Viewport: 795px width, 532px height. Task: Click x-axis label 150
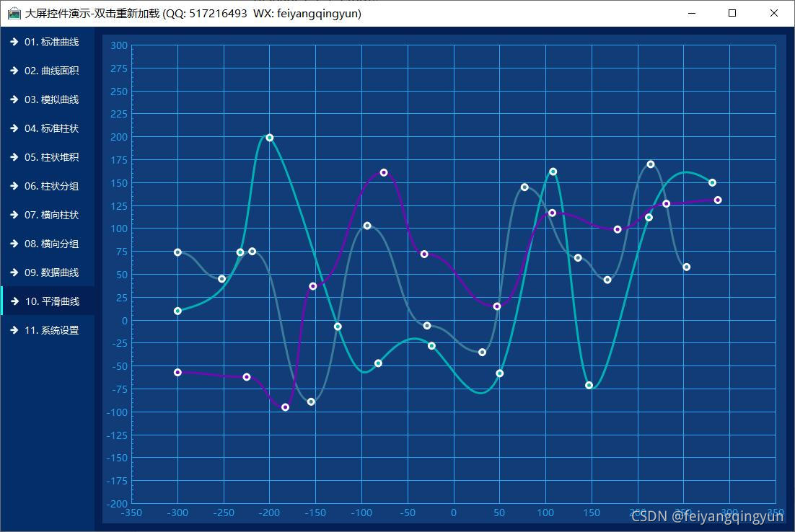click(x=592, y=513)
